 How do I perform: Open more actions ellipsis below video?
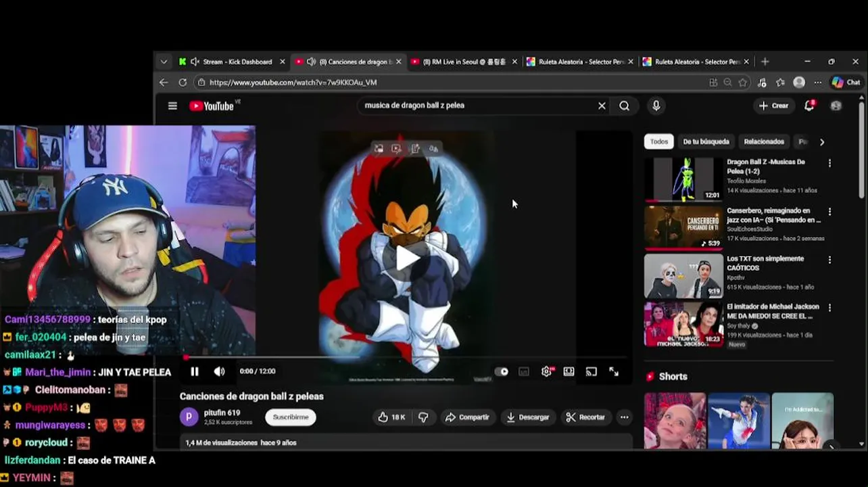pyautogui.click(x=625, y=417)
